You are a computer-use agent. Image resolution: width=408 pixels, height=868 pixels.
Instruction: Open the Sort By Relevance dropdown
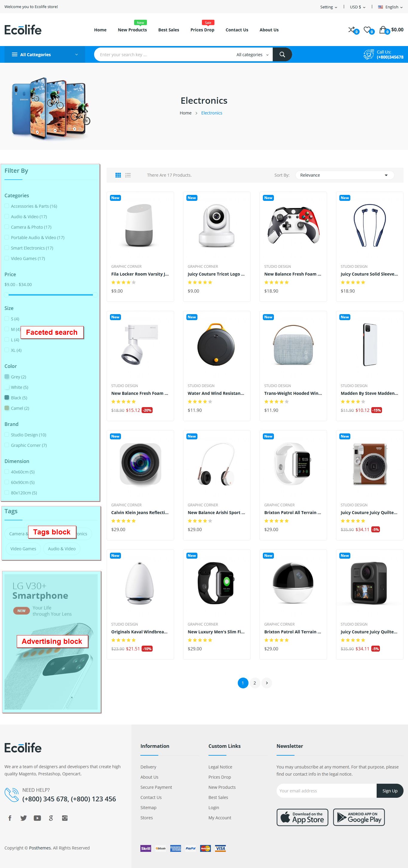coord(344,175)
